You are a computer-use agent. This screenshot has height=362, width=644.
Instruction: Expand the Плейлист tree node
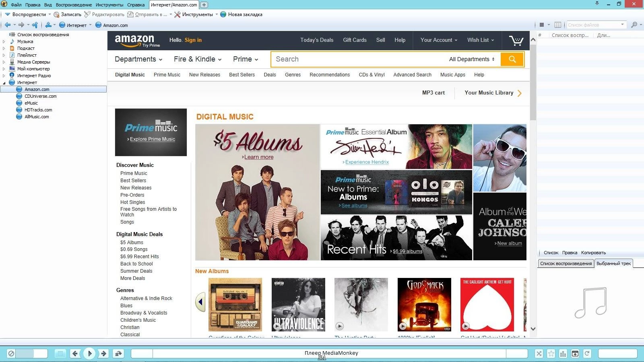click(x=4, y=55)
